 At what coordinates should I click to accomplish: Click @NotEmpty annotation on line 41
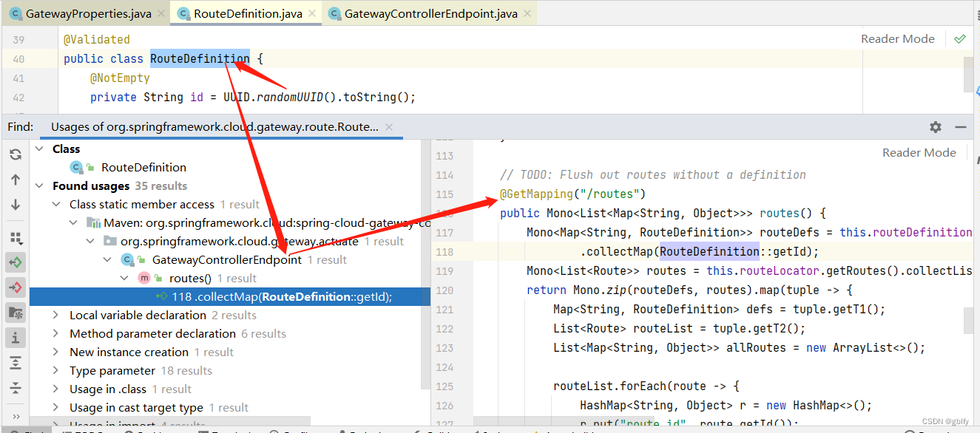point(120,78)
